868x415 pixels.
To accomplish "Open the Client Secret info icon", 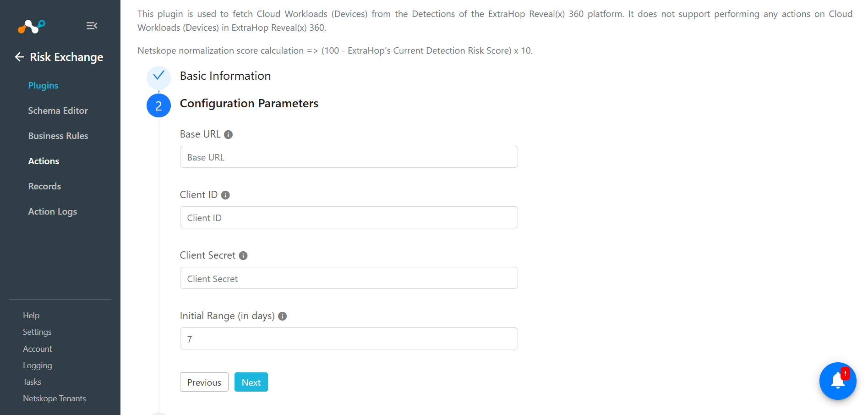I will pyautogui.click(x=243, y=255).
